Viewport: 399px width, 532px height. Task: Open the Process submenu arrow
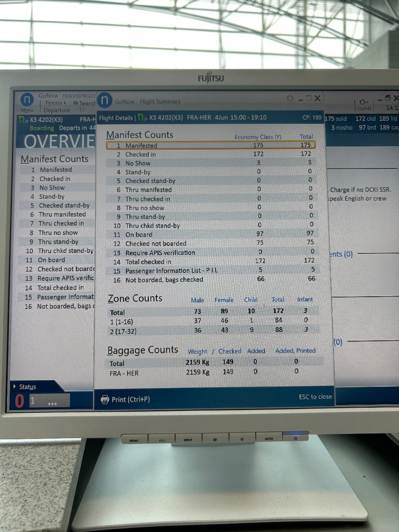65,103
